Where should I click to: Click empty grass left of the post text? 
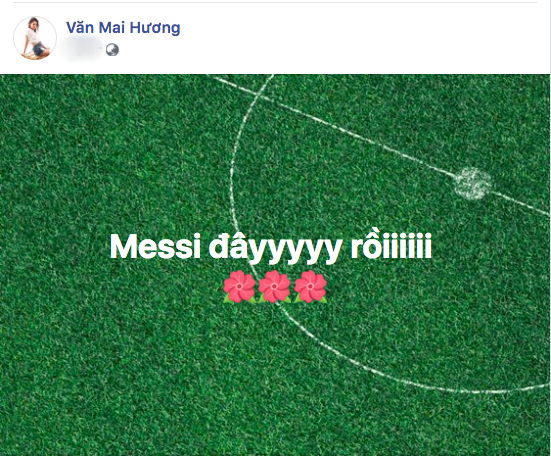53,246
